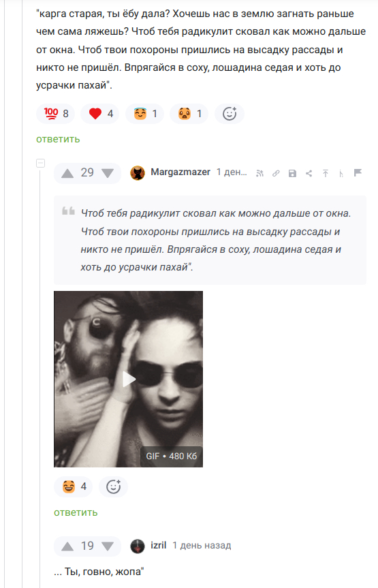
Task: Upvote izril's comment with 19 rating
Action: [67, 546]
